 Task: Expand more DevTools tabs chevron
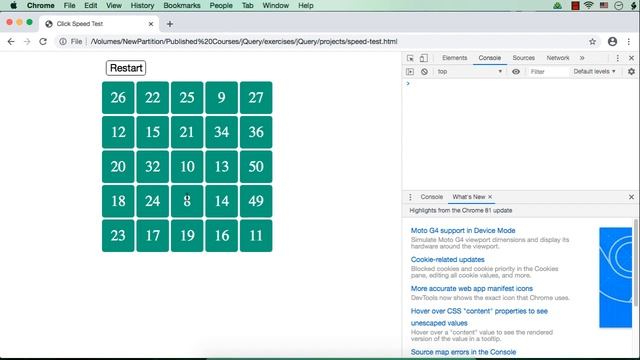pos(582,58)
